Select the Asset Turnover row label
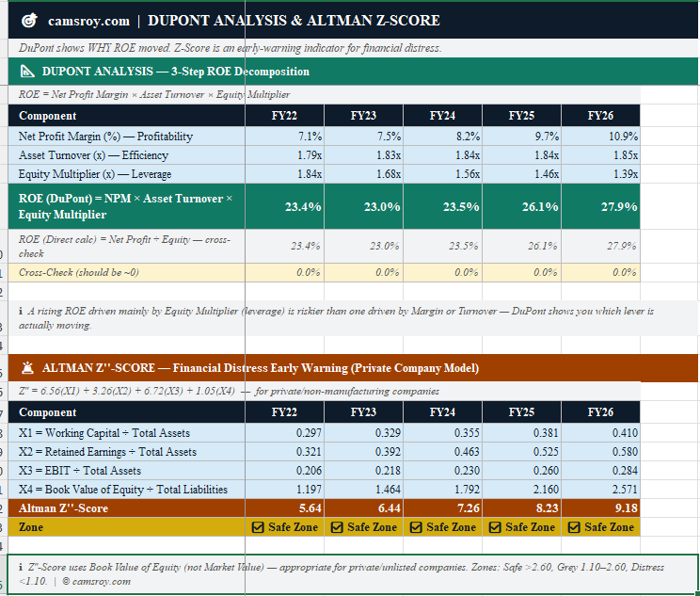 (127, 155)
